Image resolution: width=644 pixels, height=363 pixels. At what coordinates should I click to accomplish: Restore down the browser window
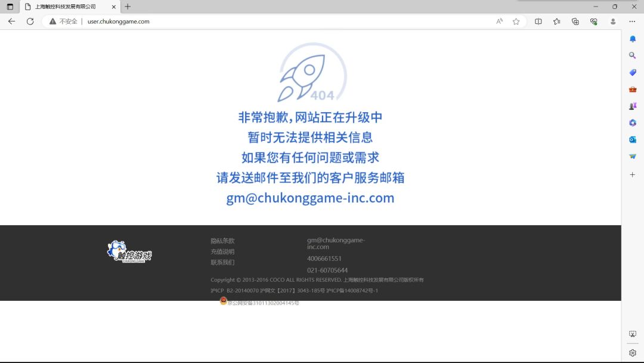tap(615, 7)
